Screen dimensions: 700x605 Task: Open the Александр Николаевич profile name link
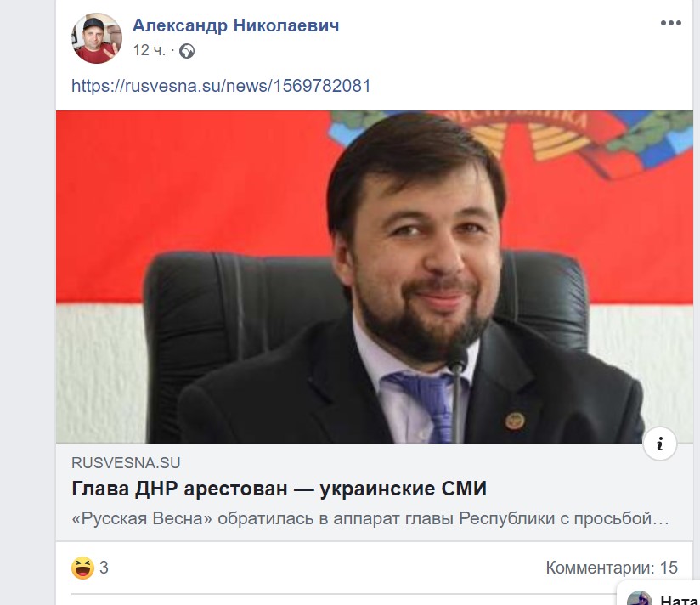coord(235,25)
